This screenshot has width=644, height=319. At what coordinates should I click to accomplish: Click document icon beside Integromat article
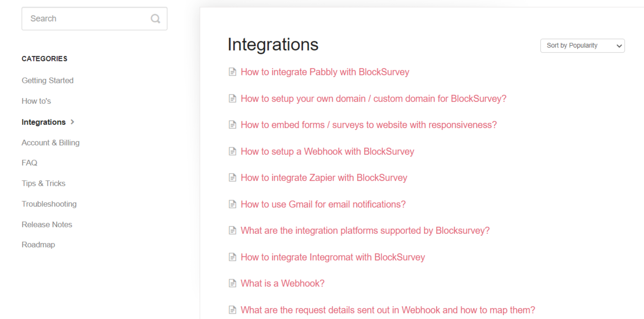pyautogui.click(x=232, y=257)
